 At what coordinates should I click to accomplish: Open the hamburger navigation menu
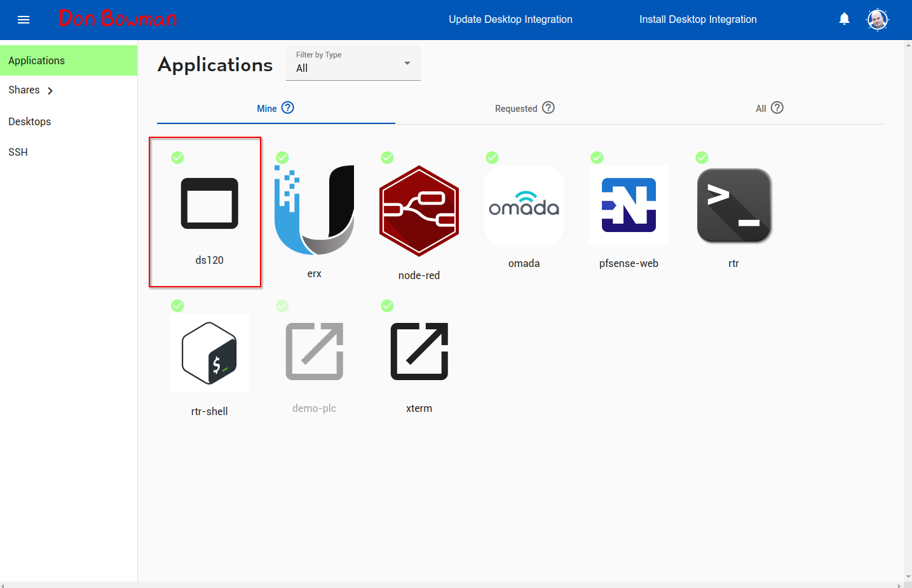click(24, 20)
